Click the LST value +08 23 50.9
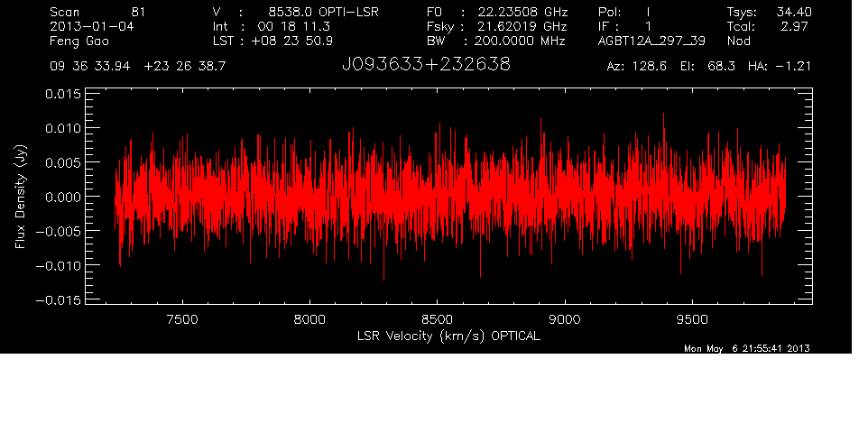868x442 pixels. [x=291, y=41]
